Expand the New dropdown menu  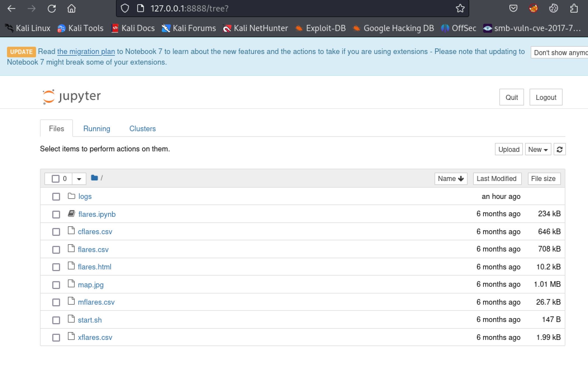[538, 149]
